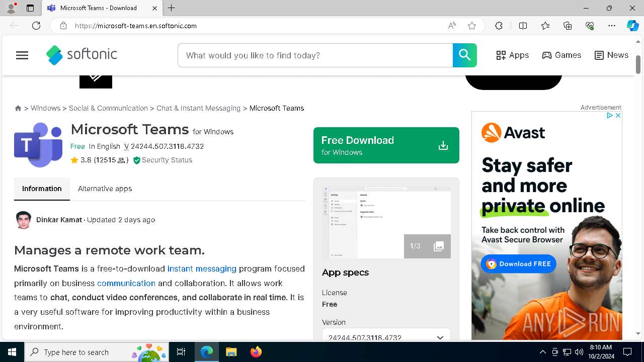Open author Dinkar Kamat profile
Screen dimensions: 644x362
(59, 220)
